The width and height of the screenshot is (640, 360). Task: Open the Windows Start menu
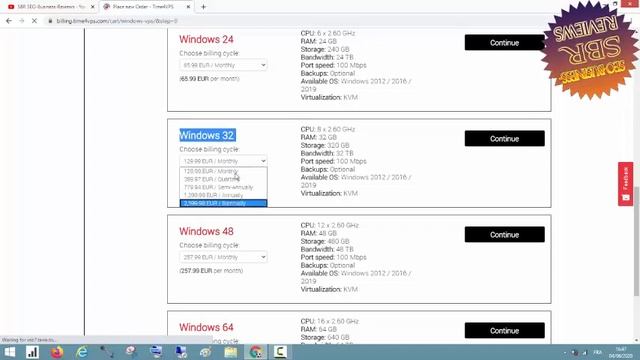pyautogui.click(x=9, y=352)
